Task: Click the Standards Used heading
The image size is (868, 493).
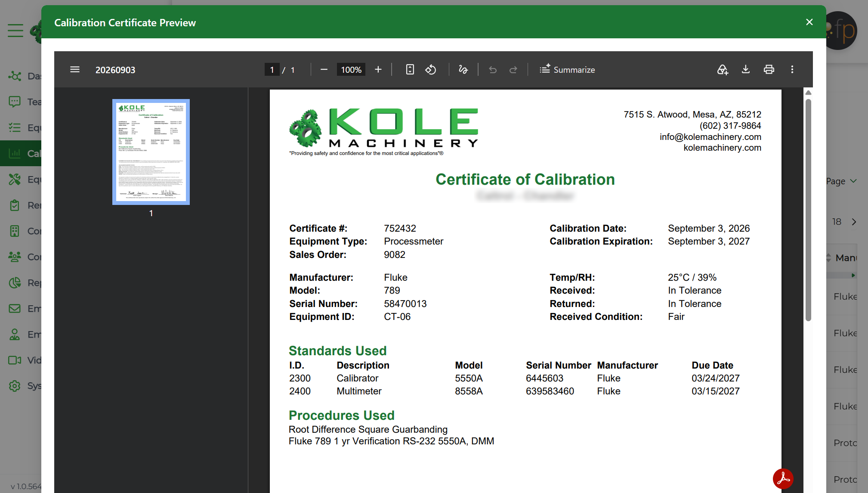Action: (x=337, y=351)
